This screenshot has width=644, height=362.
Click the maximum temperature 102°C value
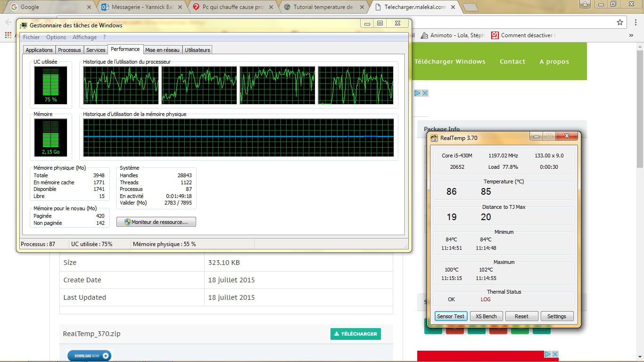coord(486,270)
